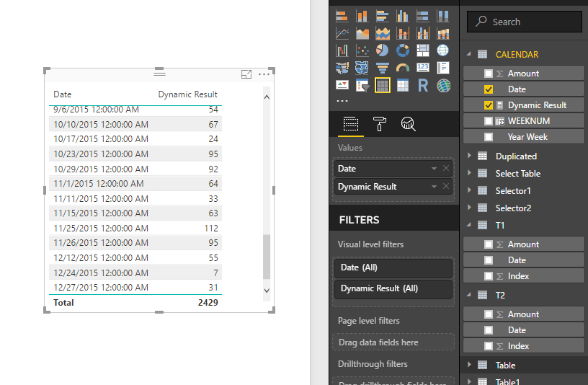
Task: Select the Gauge visualization
Action: pyautogui.click(x=403, y=68)
